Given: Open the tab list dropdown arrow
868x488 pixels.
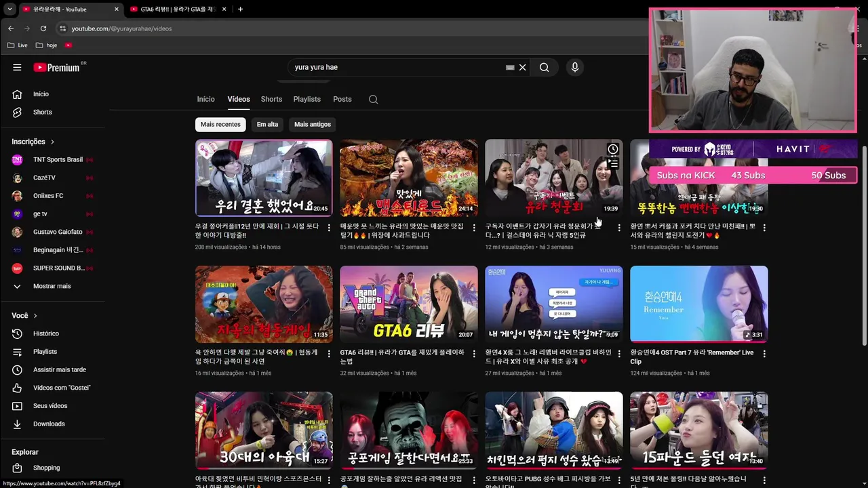Looking at the screenshot, I should pyautogui.click(x=9, y=9).
